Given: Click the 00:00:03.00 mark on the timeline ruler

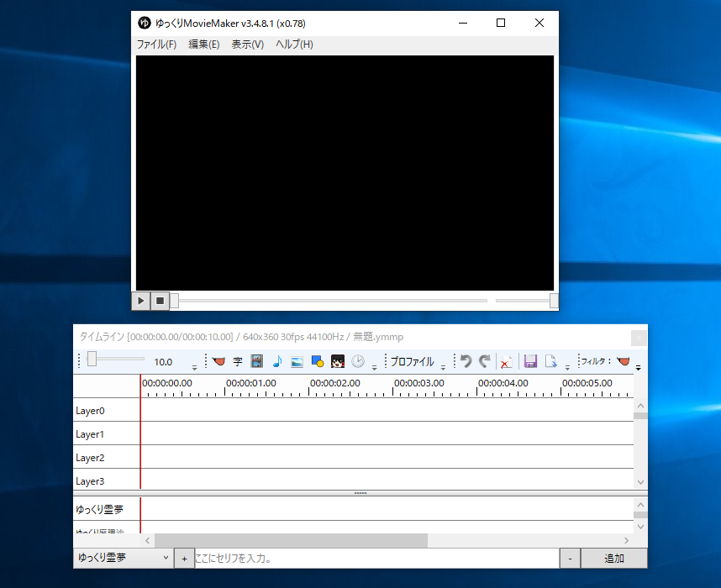Looking at the screenshot, I should [419, 383].
